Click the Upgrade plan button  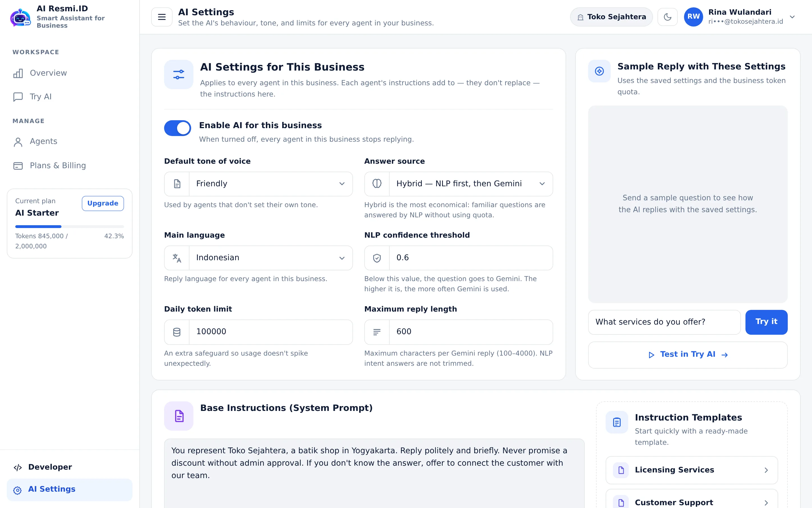[103, 203]
